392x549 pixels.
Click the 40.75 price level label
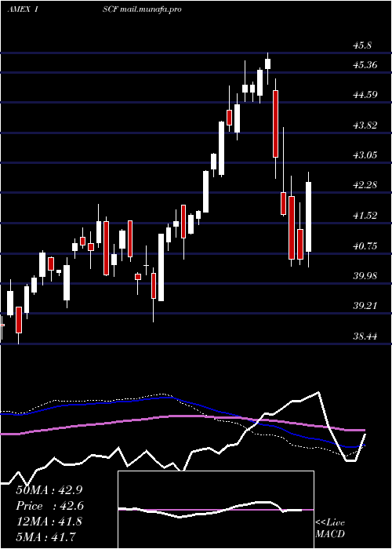[365, 246]
